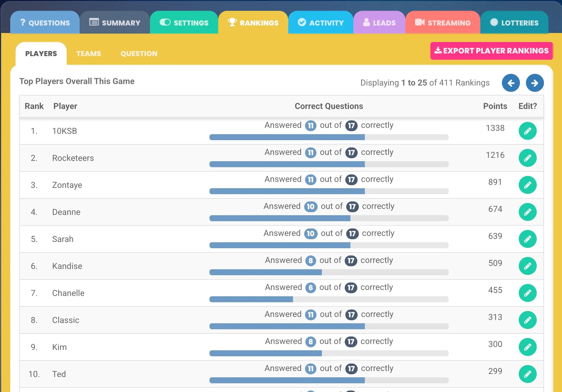Open the Activity tab

[321, 23]
